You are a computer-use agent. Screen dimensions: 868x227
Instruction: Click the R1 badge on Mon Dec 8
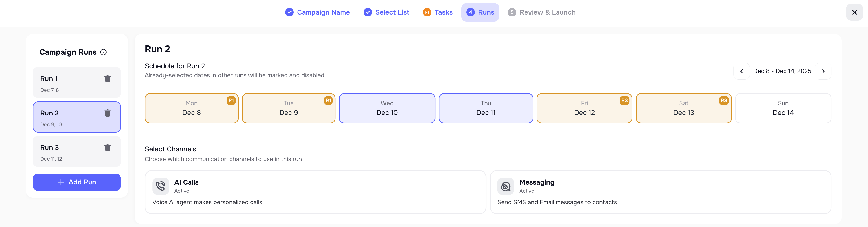tap(231, 100)
